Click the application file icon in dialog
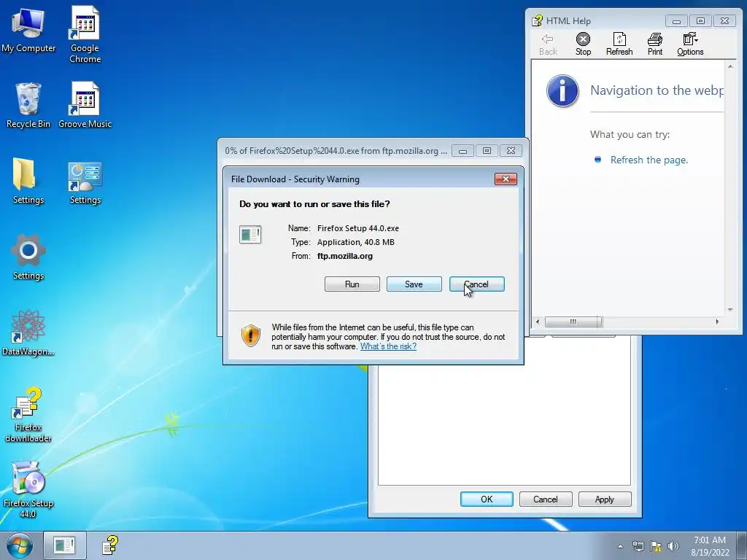 click(x=250, y=234)
